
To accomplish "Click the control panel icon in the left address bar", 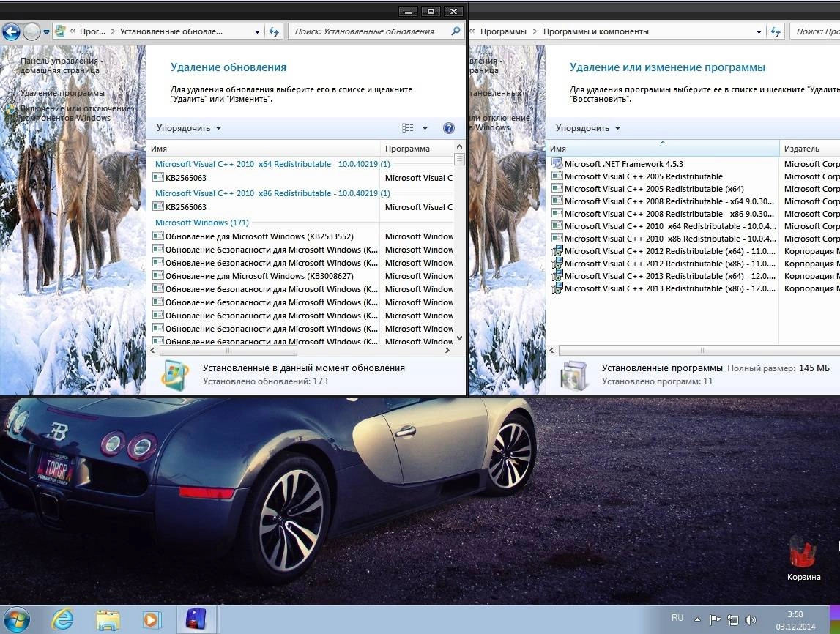I will [60, 31].
